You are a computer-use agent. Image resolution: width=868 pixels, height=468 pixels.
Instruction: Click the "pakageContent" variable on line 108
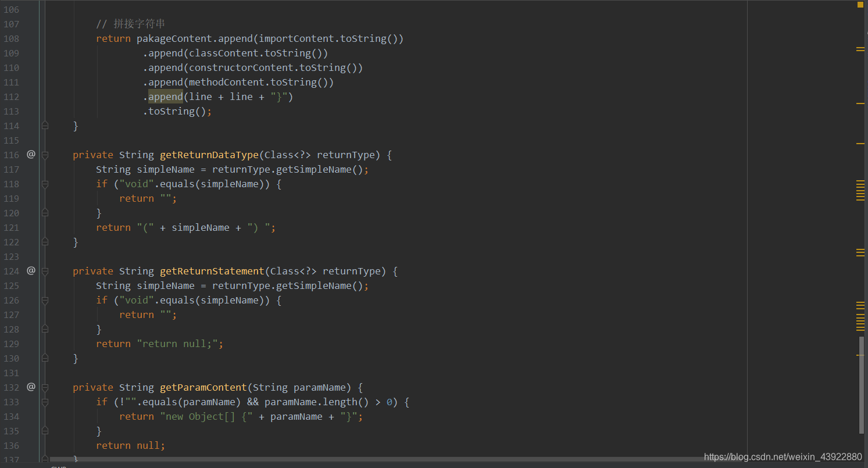point(174,38)
